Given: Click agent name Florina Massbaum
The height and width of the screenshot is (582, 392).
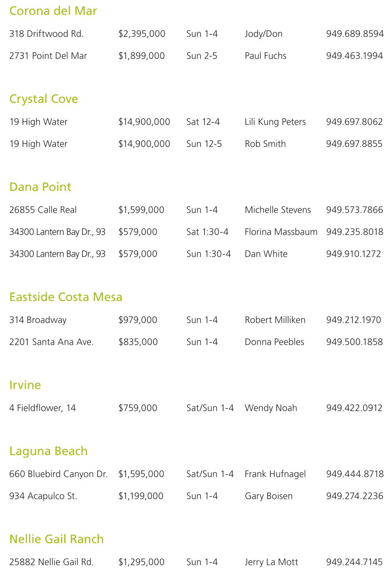Looking at the screenshot, I should pos(281,232).
